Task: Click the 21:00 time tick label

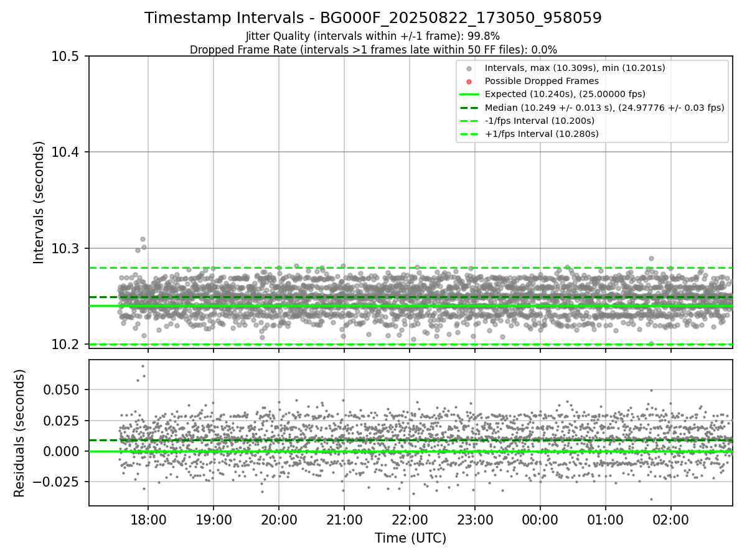Action: pos(344,519)
